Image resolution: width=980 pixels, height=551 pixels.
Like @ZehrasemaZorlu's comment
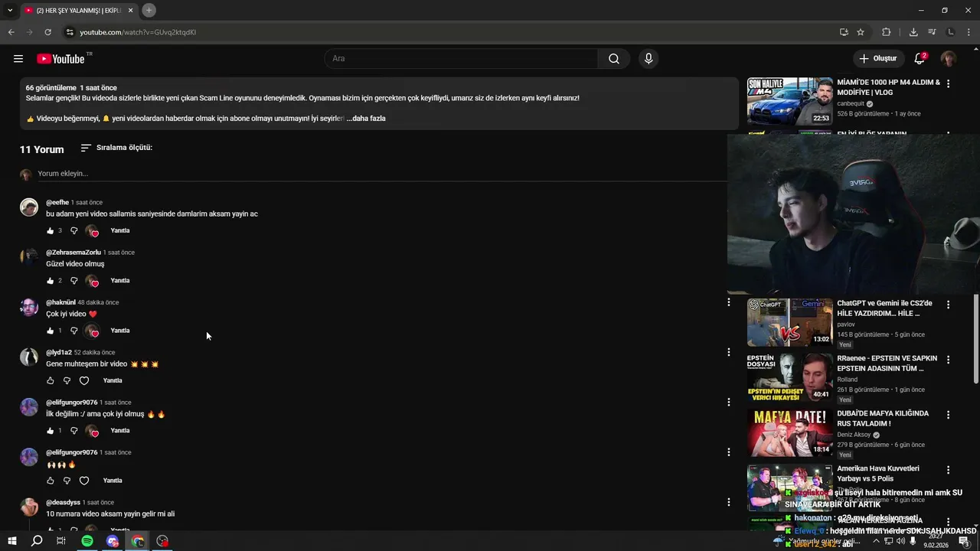51,281
